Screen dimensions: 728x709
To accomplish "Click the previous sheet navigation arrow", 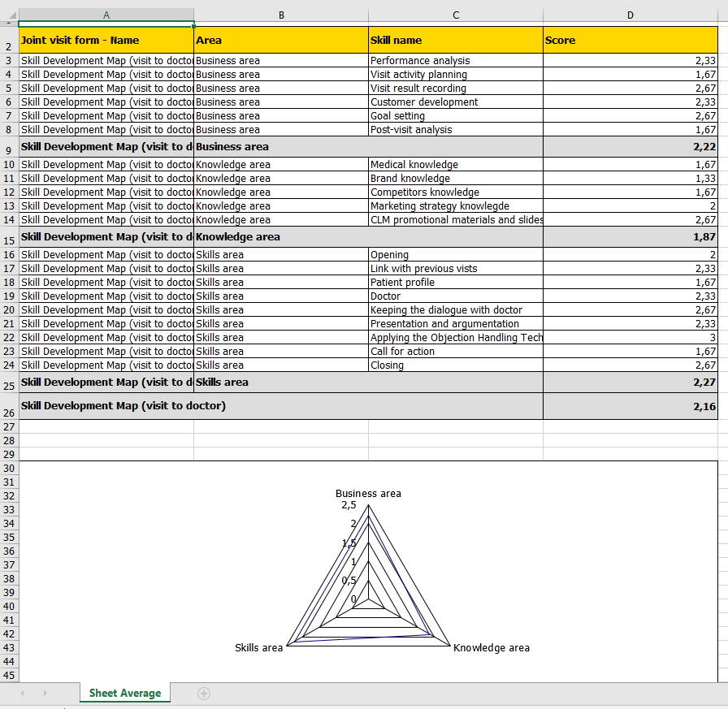I will click(x=22, y=693).
